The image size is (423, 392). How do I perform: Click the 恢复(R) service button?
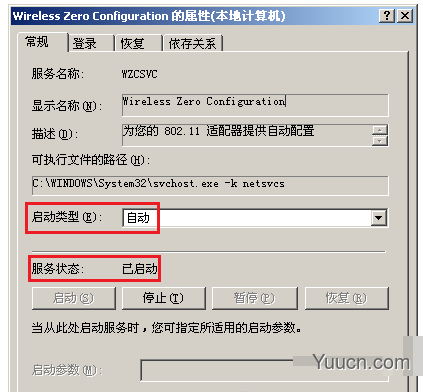347,298
